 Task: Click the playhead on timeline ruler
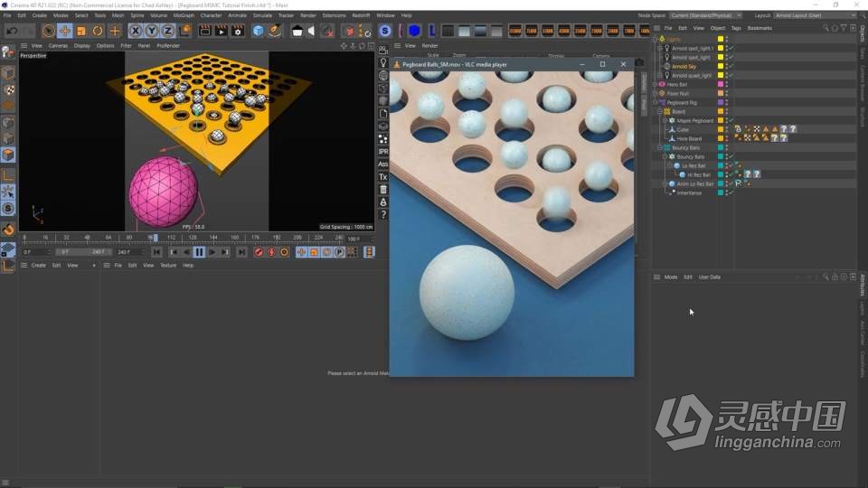(155, 238)
